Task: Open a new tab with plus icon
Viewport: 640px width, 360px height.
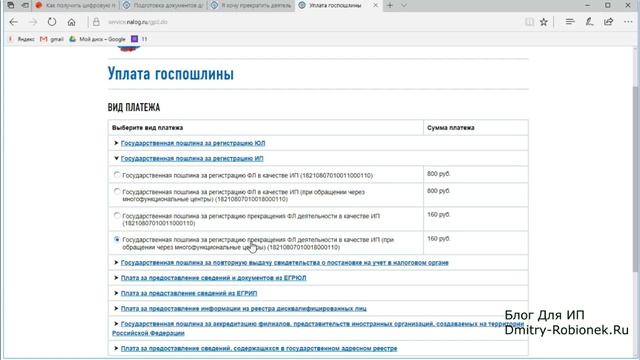Action: click(x=390, y=5)
